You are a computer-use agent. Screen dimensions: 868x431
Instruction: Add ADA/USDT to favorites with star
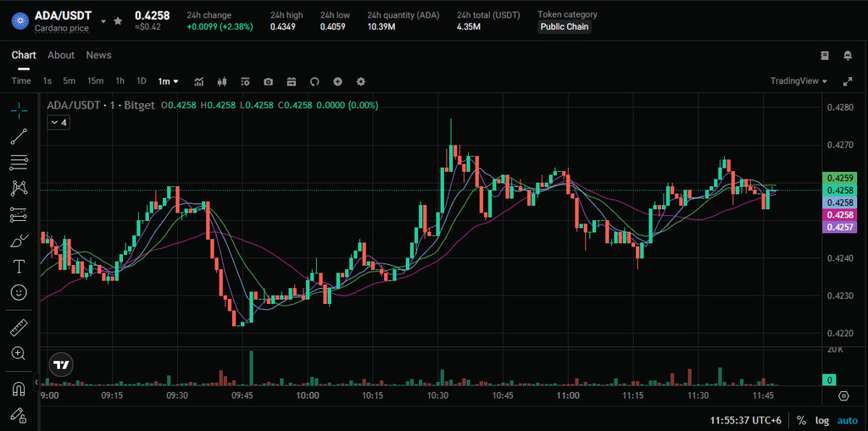118,20
